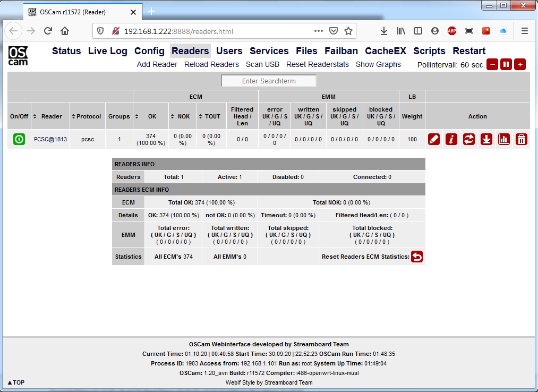The image size is (538, 392).
Task: Click the browser home icon
Action: [x=64, y=31]
